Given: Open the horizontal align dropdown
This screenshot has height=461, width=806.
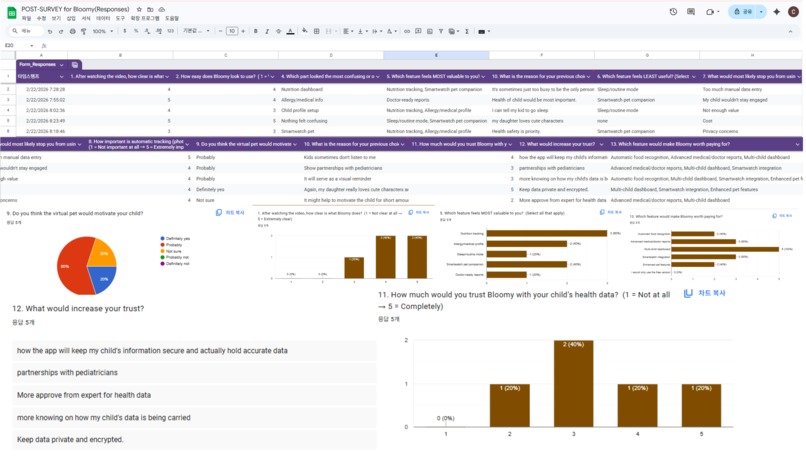Looking at the screenshot, I should 348,31.
